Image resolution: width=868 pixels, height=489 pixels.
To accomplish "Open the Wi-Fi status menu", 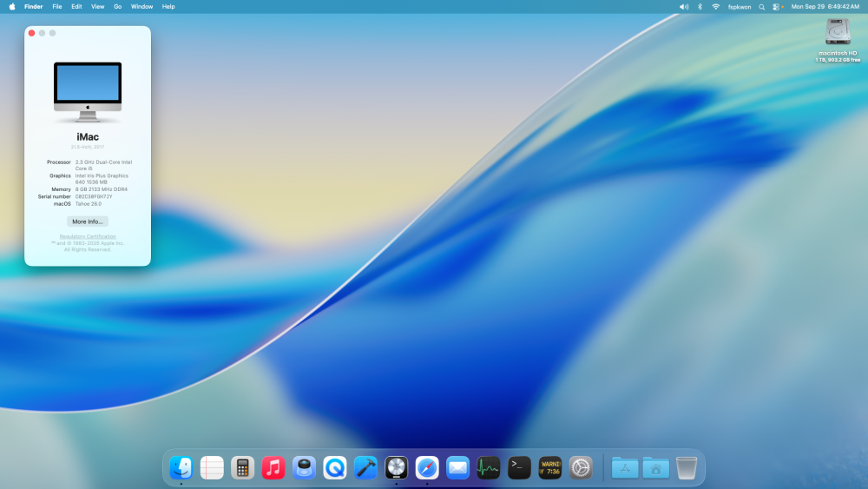I will click(716, 7).
